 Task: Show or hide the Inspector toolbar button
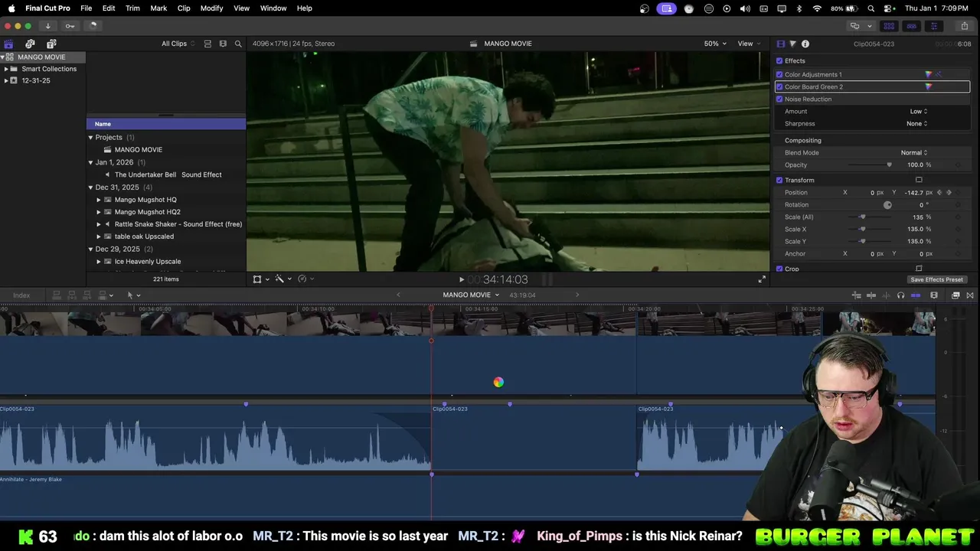[933, 25]
